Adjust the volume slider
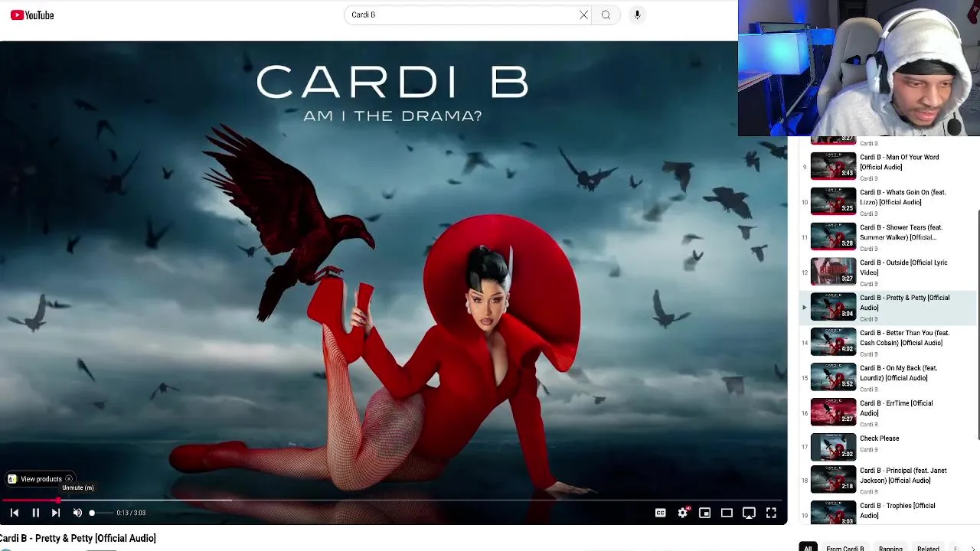Screen dimensions: 980x551 tap(101, 513)
